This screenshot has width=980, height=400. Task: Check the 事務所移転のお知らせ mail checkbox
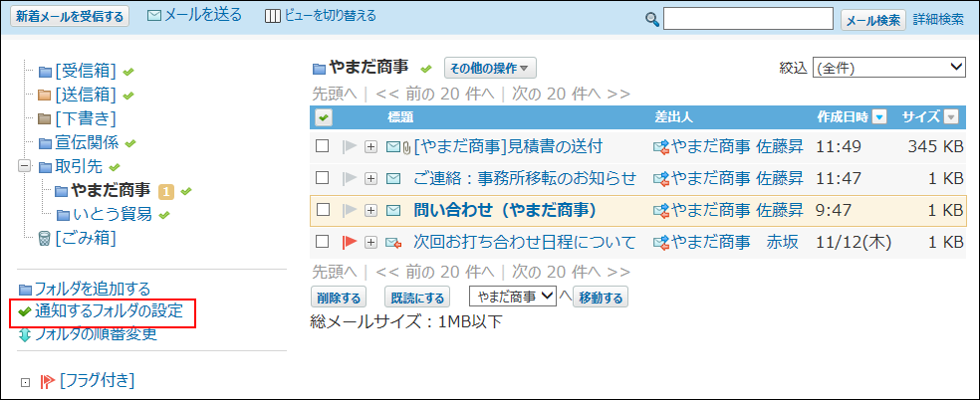(x=322, y=178)
